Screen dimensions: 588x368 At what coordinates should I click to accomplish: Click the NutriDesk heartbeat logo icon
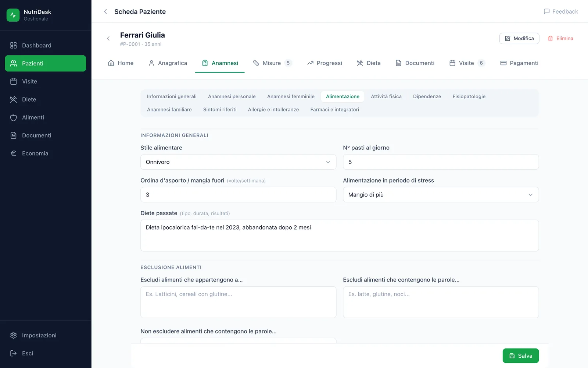[x=13, y=15]
